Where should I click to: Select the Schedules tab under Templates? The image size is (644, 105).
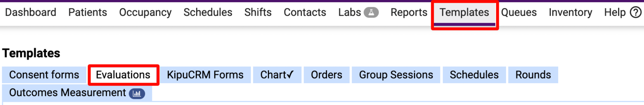tap(474, 75)
